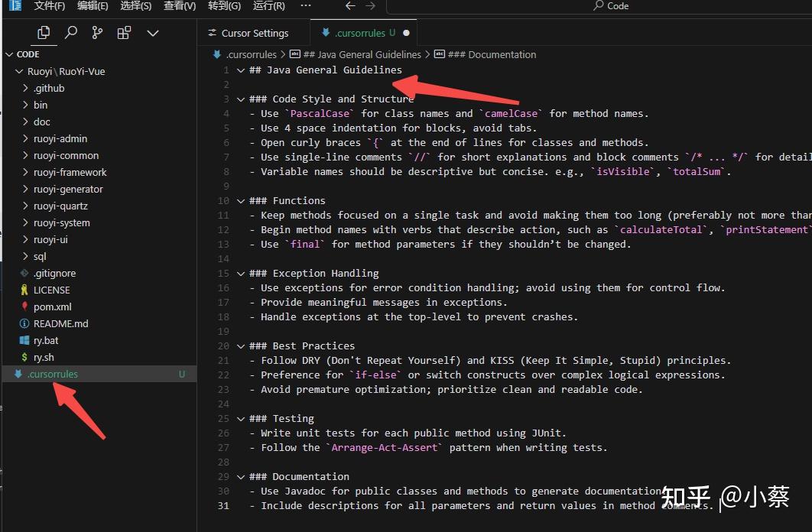
Task: Open the 运行(R) menu
Action: [x=268, y=6]
